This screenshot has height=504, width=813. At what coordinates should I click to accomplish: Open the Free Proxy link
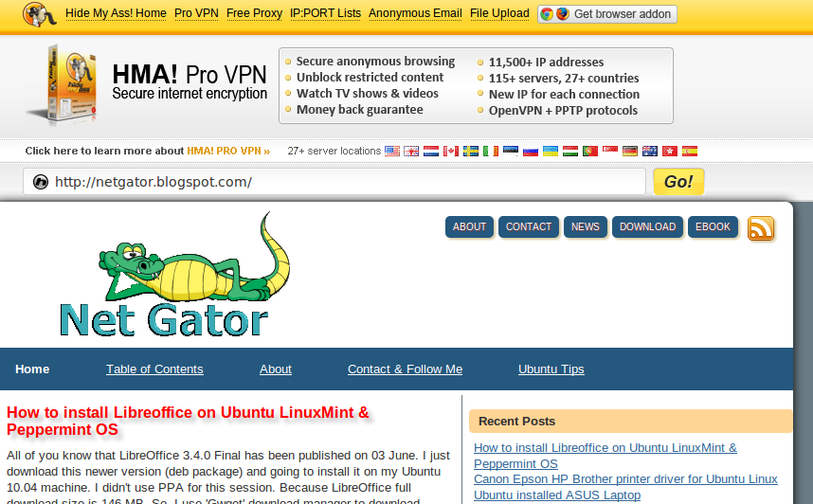[255, 13]
